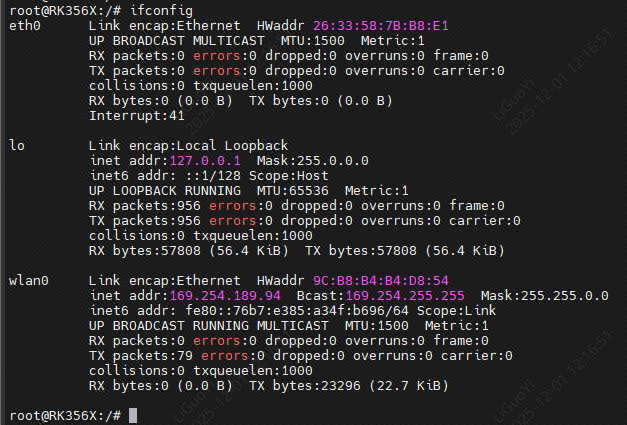The height and width of the screenshot is (425, 627).
Task: Click the MTU:65536 value for loopback
Action: 292,190
